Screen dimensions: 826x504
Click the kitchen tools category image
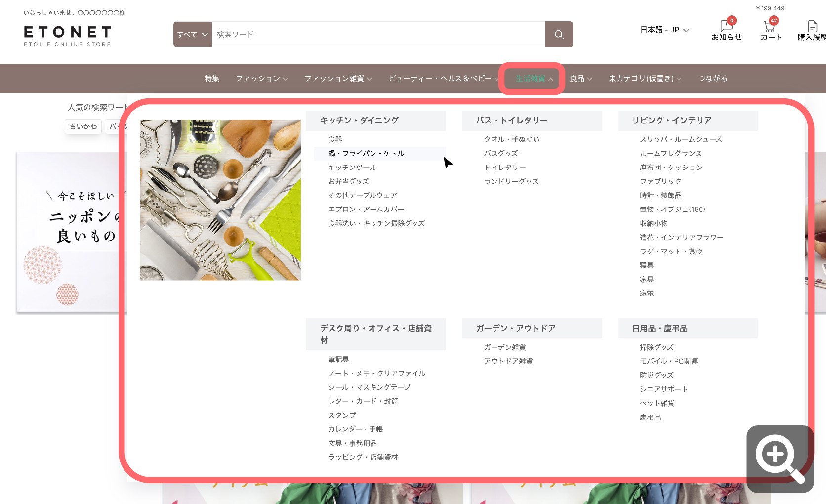click(220, 200)
